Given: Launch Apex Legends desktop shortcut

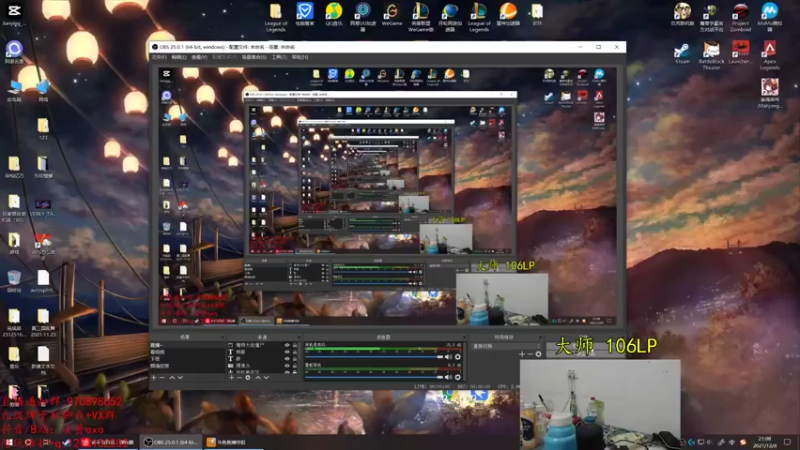Looking at the screenshot, I should (769, 56).
